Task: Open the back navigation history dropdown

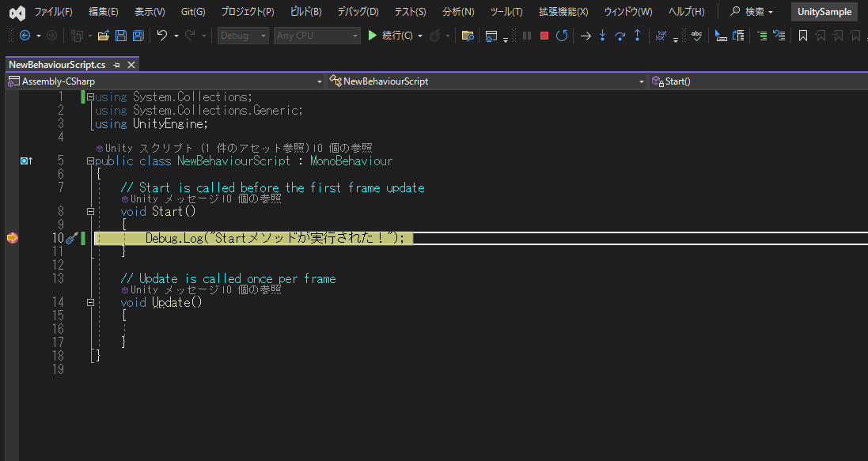Action: tap(38, 36)
